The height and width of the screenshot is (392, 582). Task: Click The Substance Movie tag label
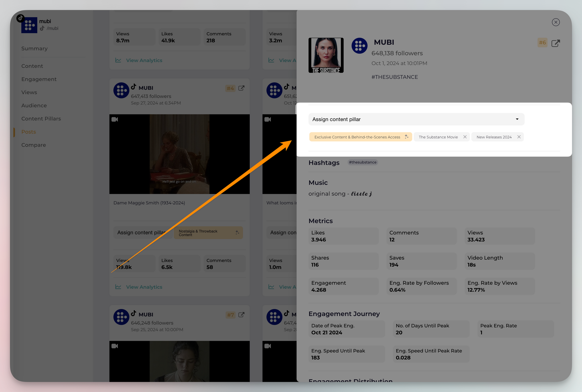click(x=438, y=137)
